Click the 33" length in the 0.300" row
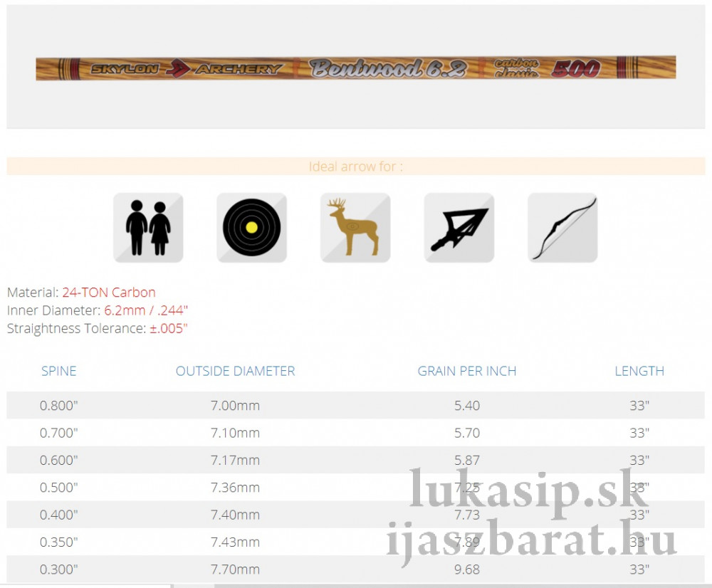 click(x=639, y=569)
